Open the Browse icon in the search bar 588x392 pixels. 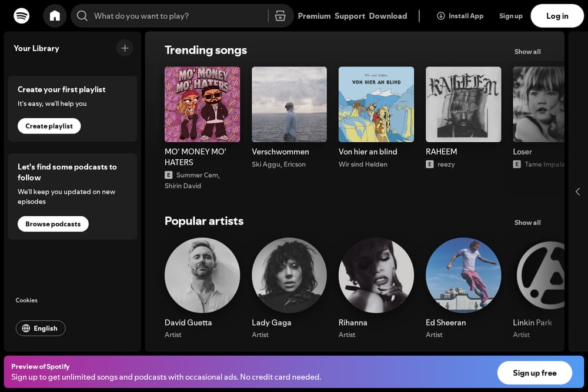coord(280,16)
